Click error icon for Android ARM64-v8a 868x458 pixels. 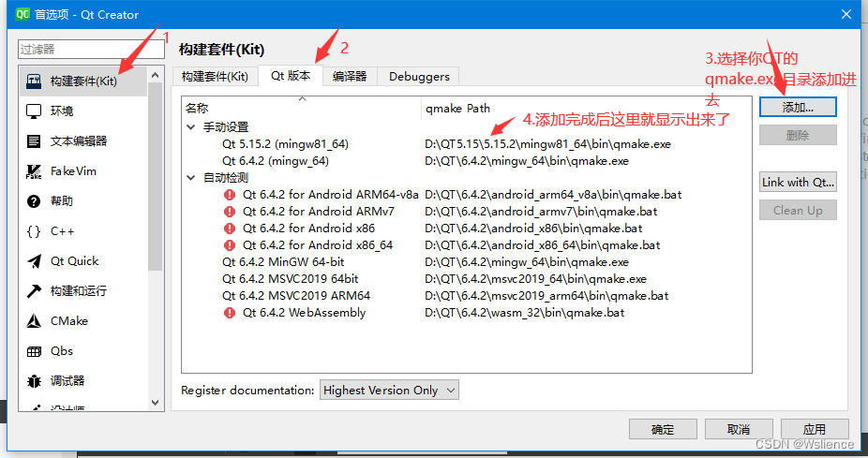229,195
